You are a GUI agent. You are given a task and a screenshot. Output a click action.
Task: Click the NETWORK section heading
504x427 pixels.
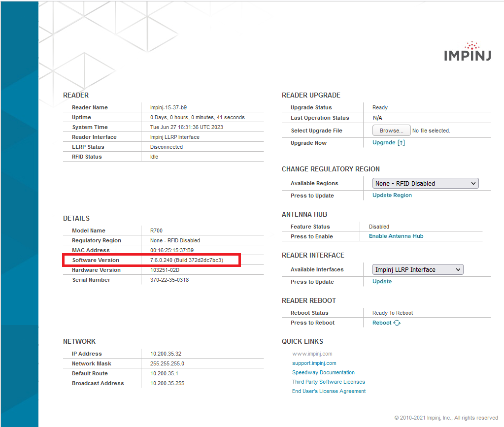(x=79, y=341)
